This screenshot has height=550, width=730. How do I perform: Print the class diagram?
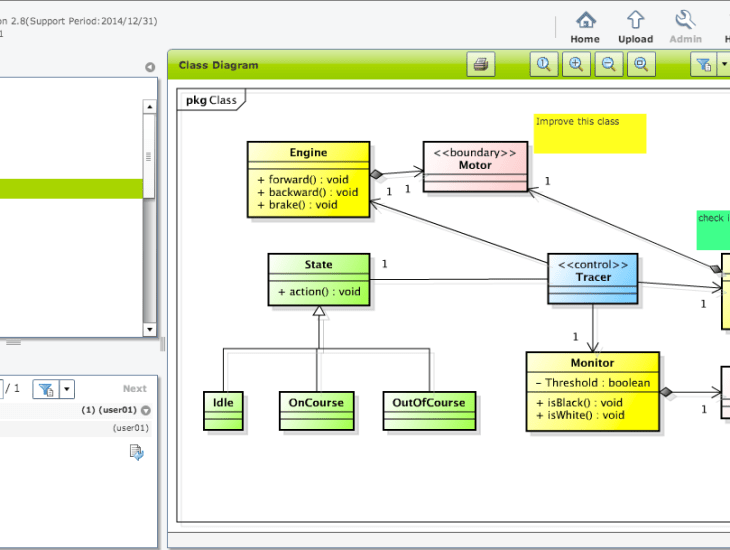[481, 65]
